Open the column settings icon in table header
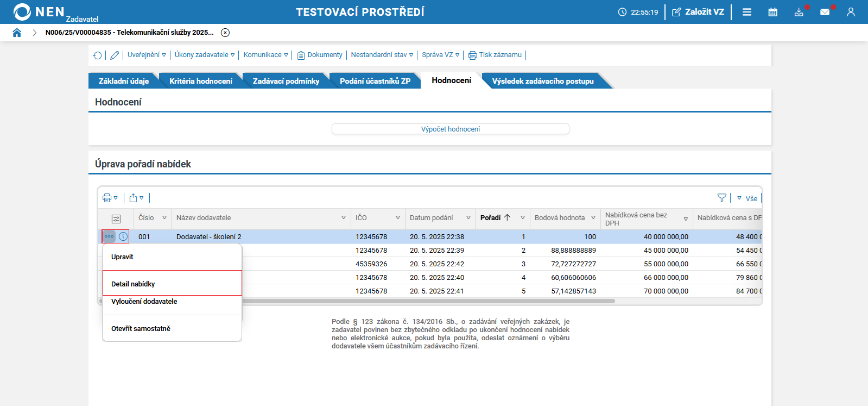Viewport: 868px width, 406px height. (x=116, y=218)
